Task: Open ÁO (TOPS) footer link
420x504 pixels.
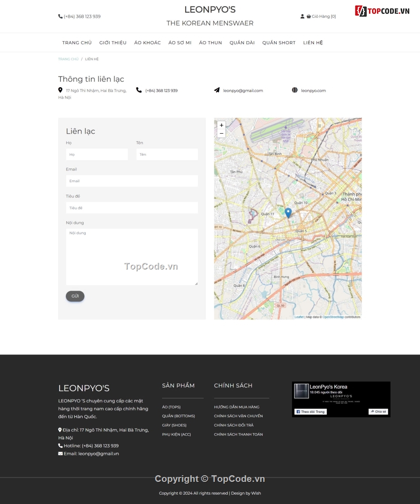Action: click(171, 407)
